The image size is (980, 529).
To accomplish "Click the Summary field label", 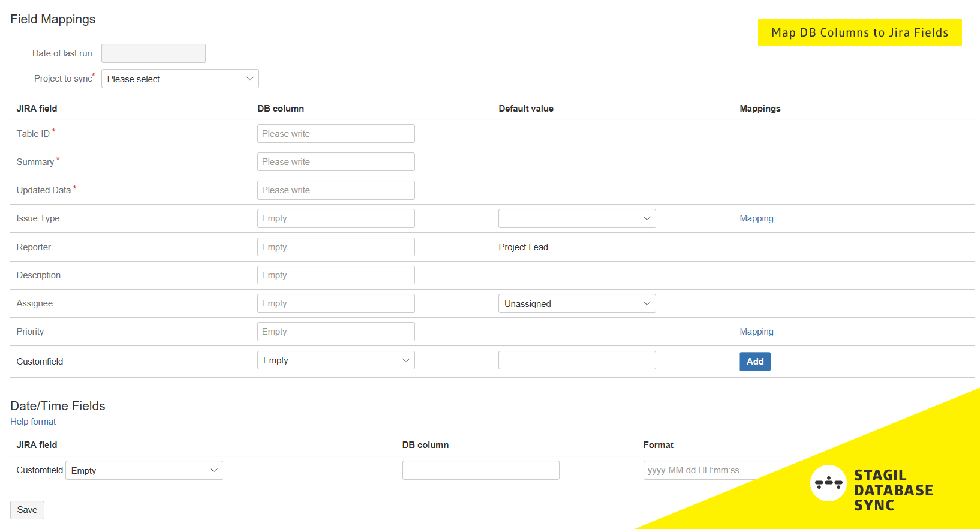I will coord(35,162).
